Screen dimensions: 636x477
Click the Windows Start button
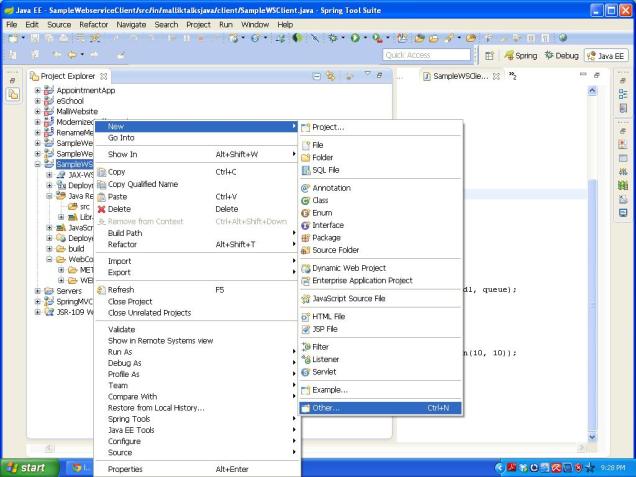coord(28,467)
